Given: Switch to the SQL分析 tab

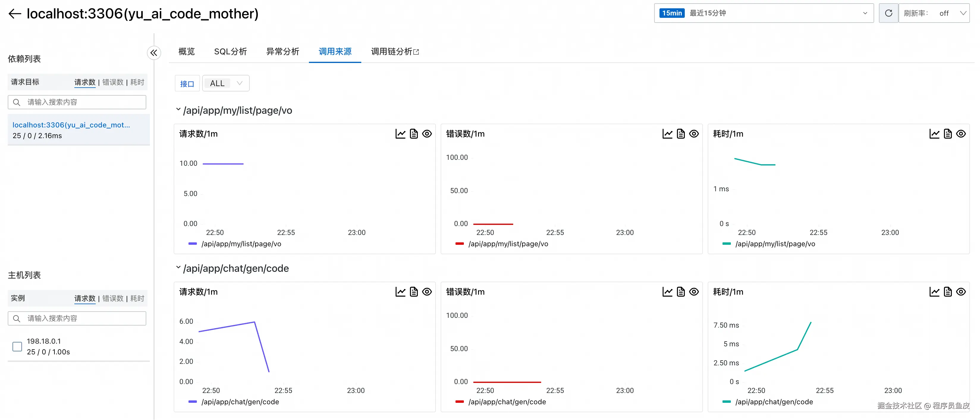Looking at the screenshot, I should (x=230, y=52).
